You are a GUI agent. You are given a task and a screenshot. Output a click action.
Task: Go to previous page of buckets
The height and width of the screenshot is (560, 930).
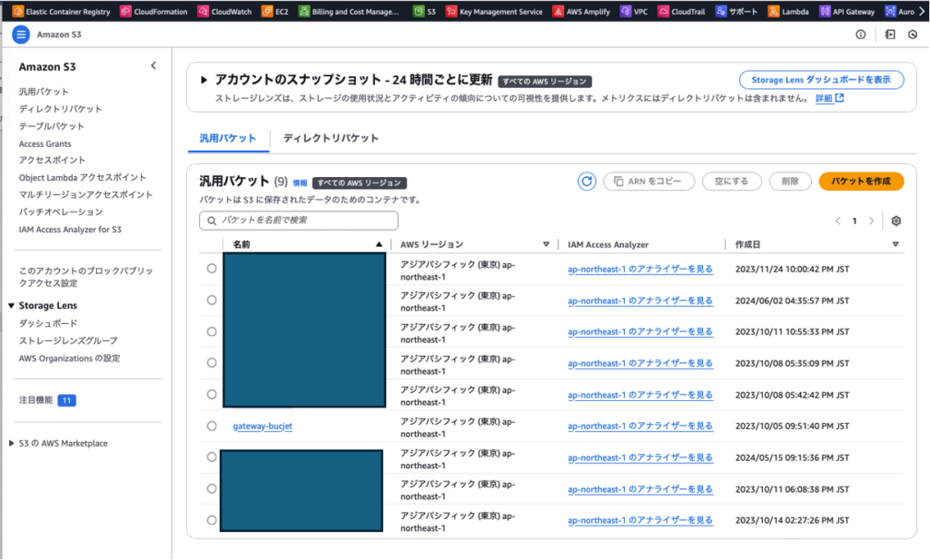tap(838, 221)
